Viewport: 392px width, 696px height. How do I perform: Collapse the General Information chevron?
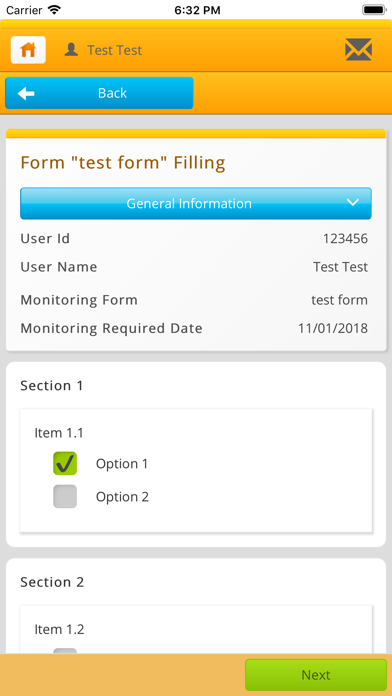(x=352, y=202)
